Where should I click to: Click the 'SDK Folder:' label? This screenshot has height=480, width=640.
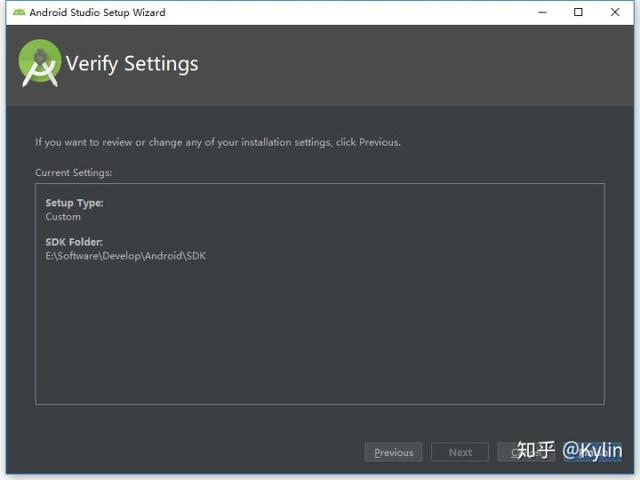click(x=74, y=242)
